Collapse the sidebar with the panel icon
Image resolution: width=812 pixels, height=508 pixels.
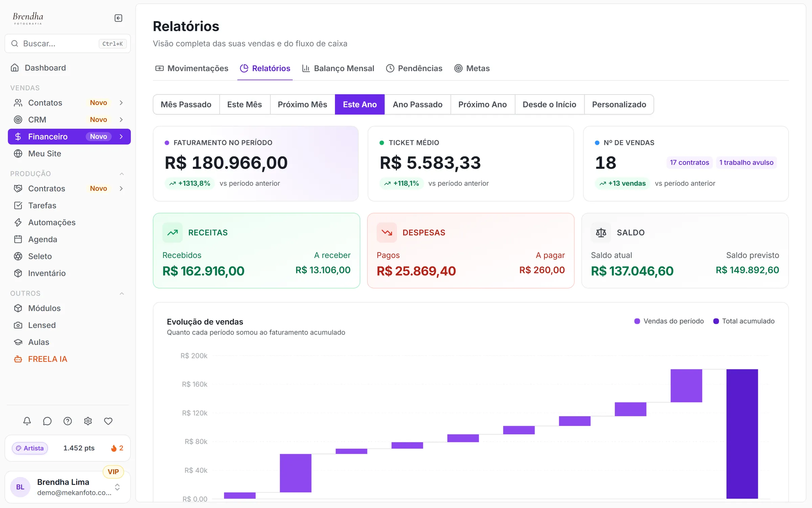tap(118, 18)
